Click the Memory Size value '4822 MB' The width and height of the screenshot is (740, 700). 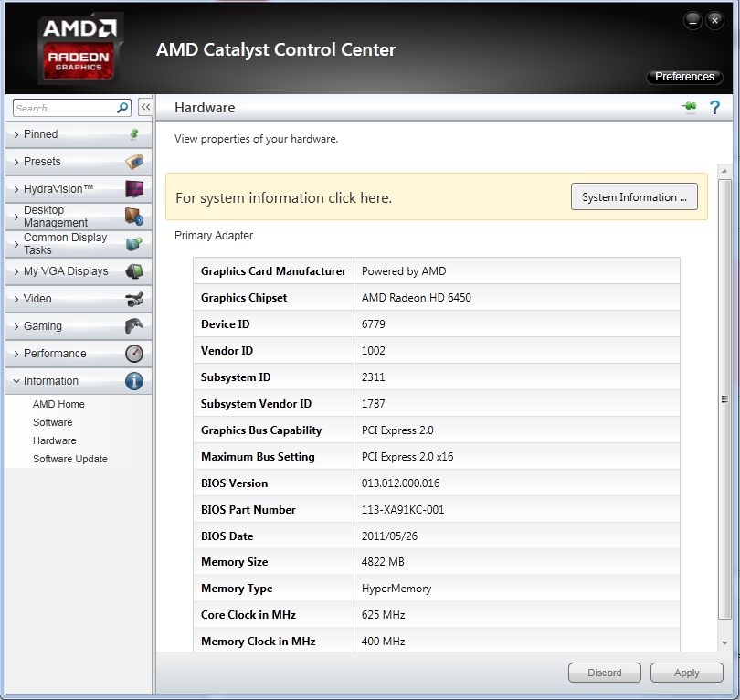pos(383,562)
